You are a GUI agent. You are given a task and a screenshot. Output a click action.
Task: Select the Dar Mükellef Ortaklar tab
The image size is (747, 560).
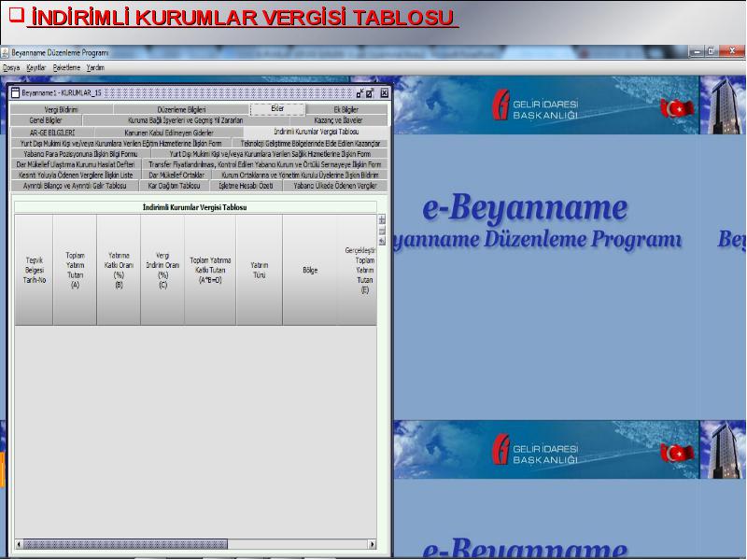pyautogui.click(x=176, y=175)
